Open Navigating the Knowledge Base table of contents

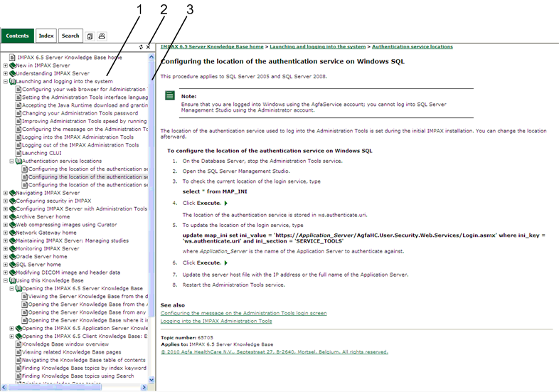click(84, 360)
